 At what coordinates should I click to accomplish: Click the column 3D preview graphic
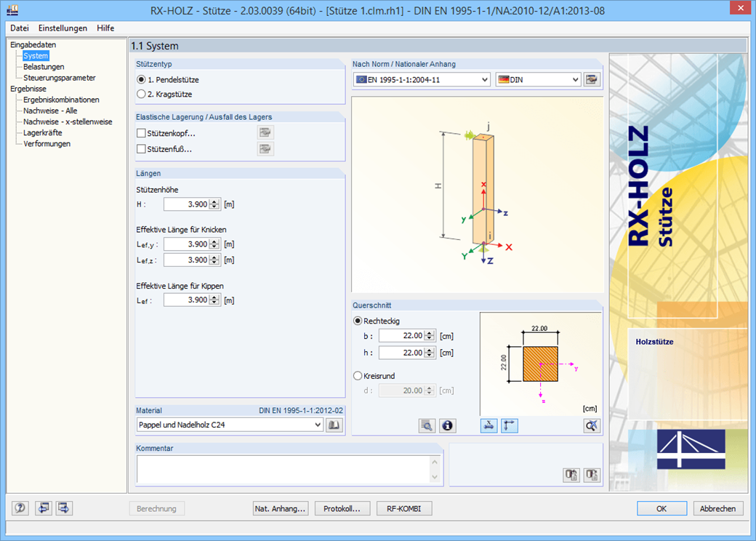point(478,195)
